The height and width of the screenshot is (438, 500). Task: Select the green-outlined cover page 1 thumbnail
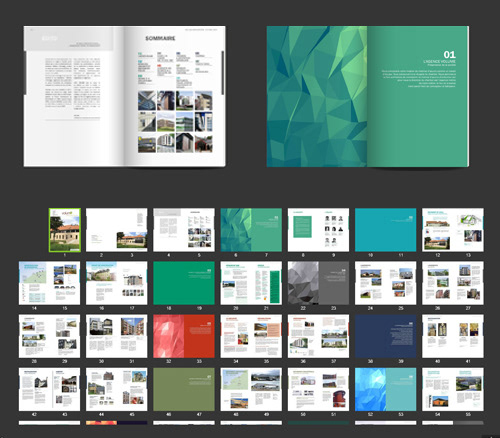tap(65, 230)
